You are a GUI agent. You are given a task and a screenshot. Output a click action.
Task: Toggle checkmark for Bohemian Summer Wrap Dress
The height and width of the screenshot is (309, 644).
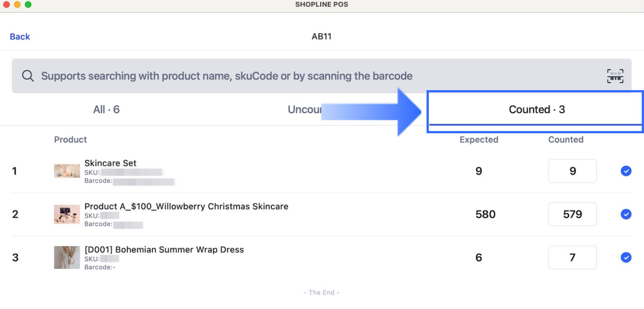626,257
